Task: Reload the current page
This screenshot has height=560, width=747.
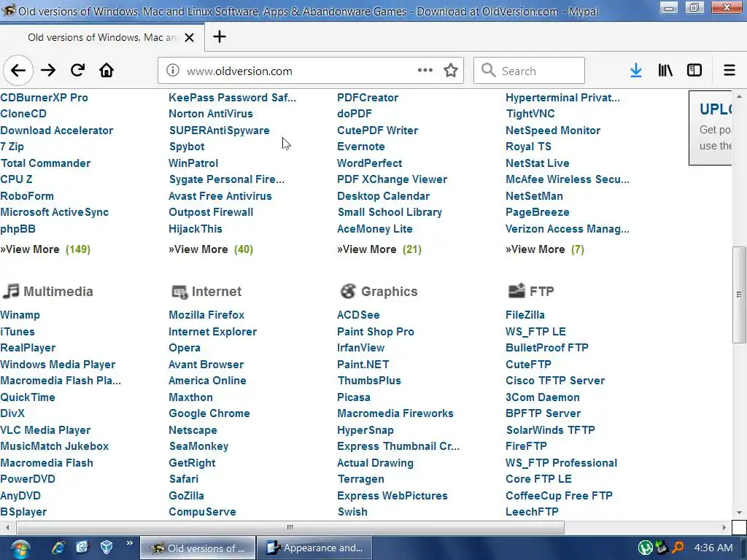Action: (x=77, y=71)
